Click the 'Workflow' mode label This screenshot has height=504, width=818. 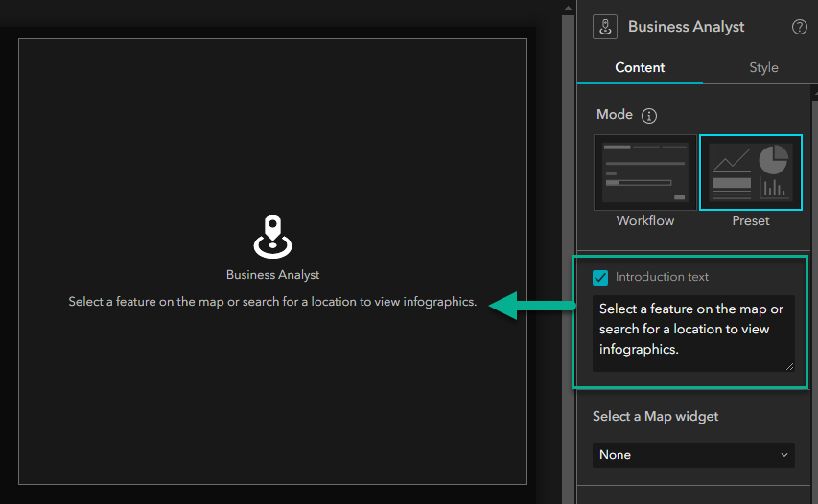click(644, 221)
